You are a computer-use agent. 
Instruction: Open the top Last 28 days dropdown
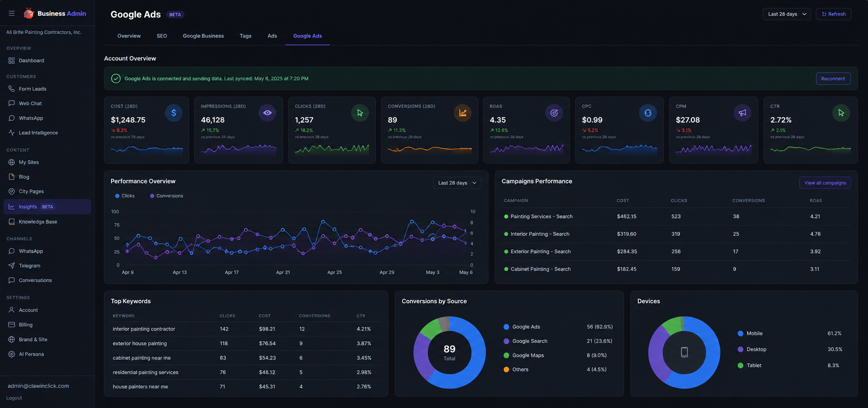point(787,14)
